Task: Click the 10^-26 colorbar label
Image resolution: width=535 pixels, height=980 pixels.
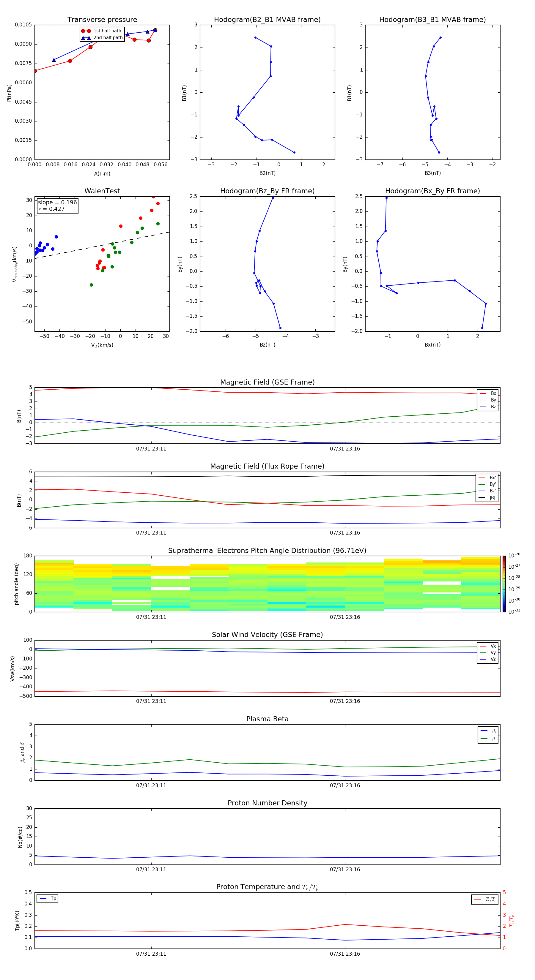Action: [x=514, y=555]
